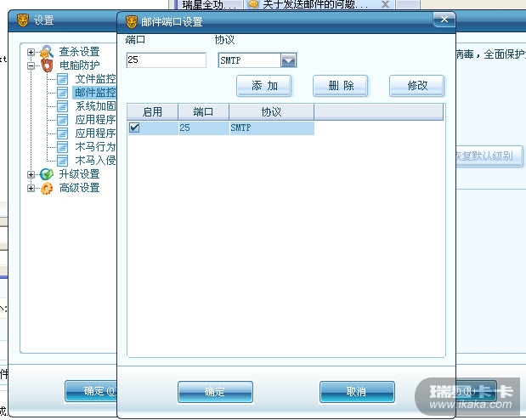526x420 pixels.
Task: Click the 添加 button
Action: [264, 86]
